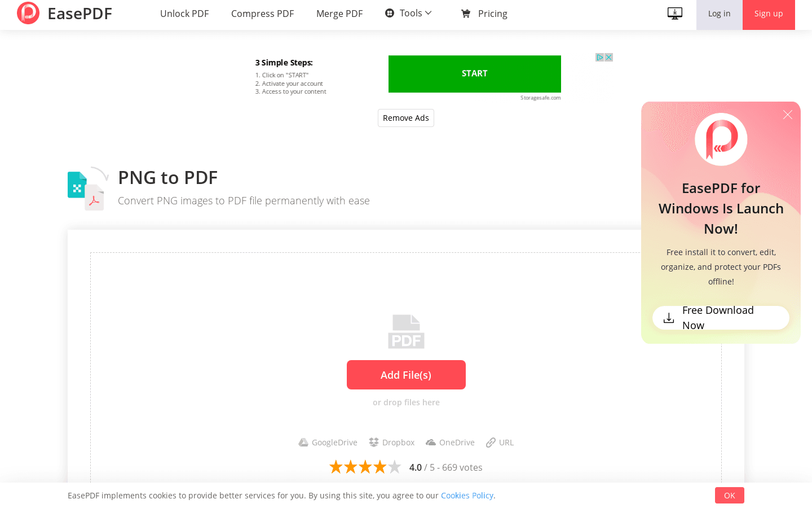This screenshot has height=508, width=812.
Task: Click the Add File(s) button
Action: point(406,374)
